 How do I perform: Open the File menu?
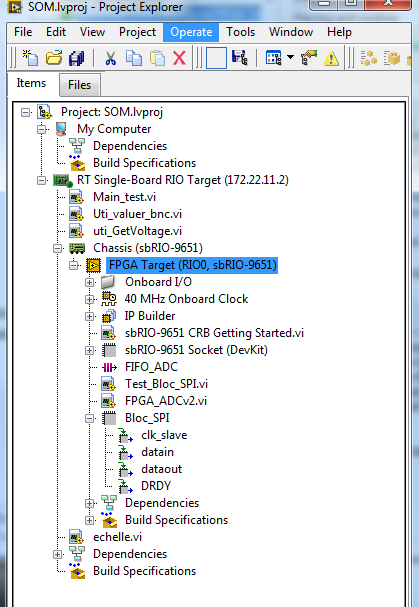point(23,32)
